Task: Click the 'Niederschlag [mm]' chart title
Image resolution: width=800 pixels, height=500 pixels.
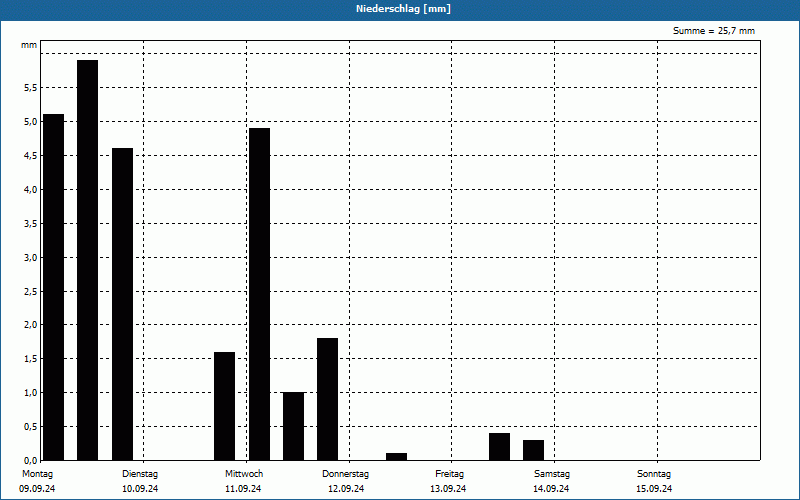Action: [x=403, y=9]
